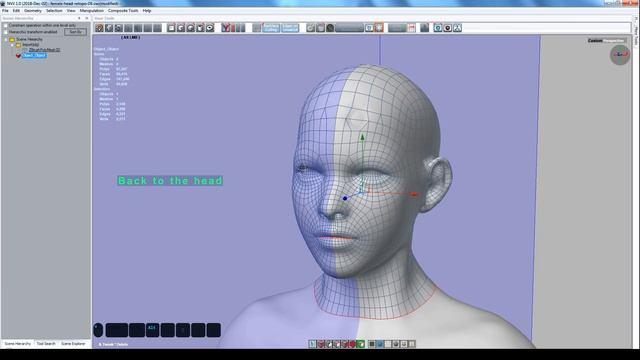Click the green icon in bottom toolbar

click(x=361, y=344)
